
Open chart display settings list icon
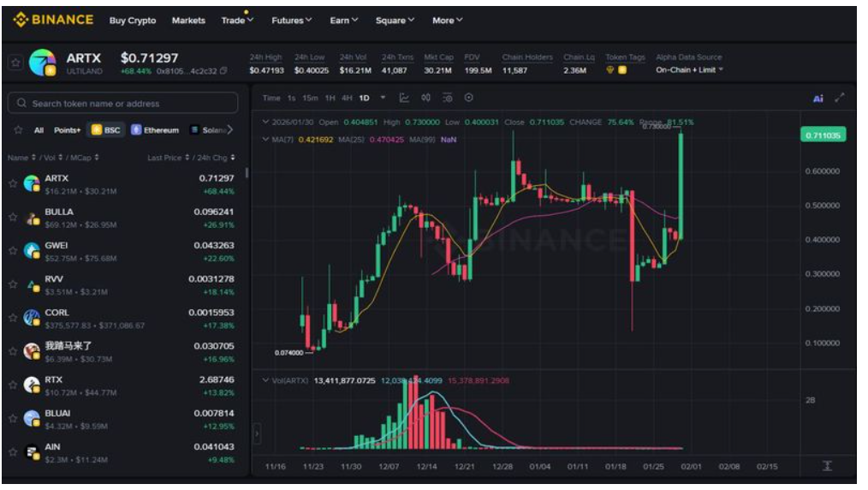[x=448, y=98]
